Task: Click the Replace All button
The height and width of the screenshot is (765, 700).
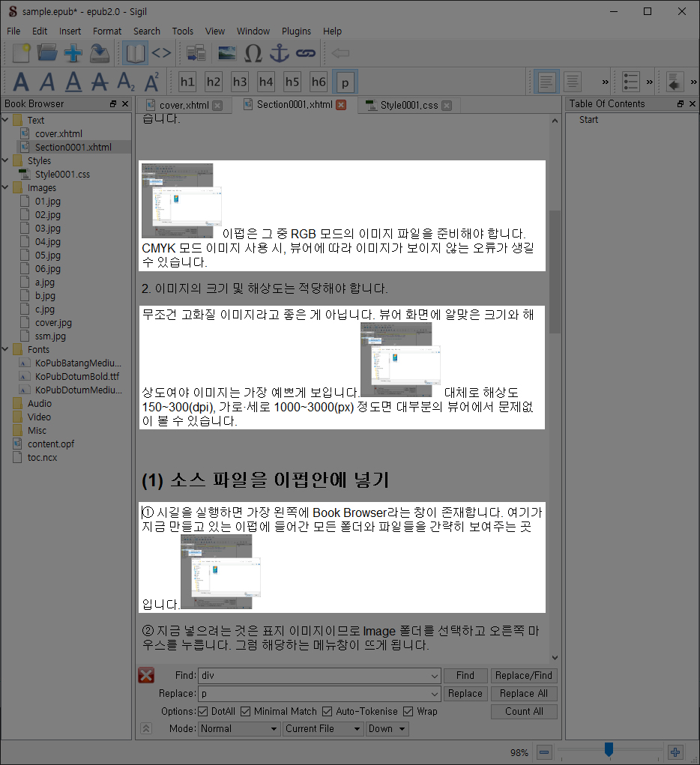Action: (x=523, y=694)
